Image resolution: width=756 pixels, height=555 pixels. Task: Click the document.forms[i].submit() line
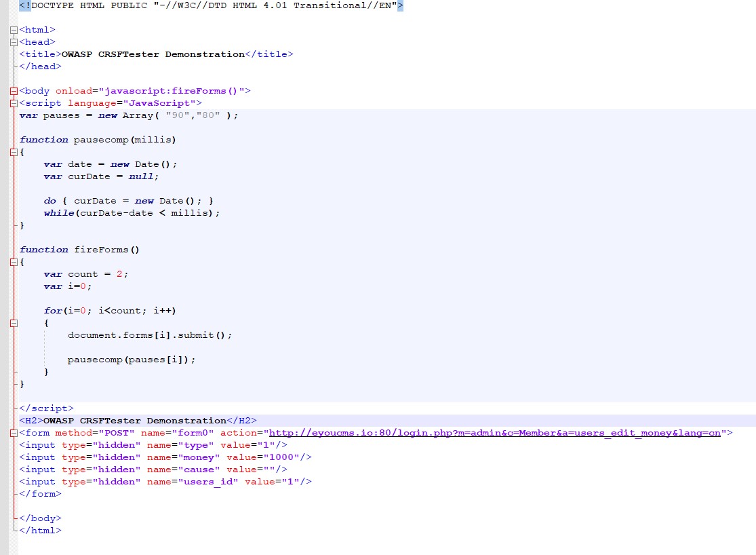coord(150,335)
